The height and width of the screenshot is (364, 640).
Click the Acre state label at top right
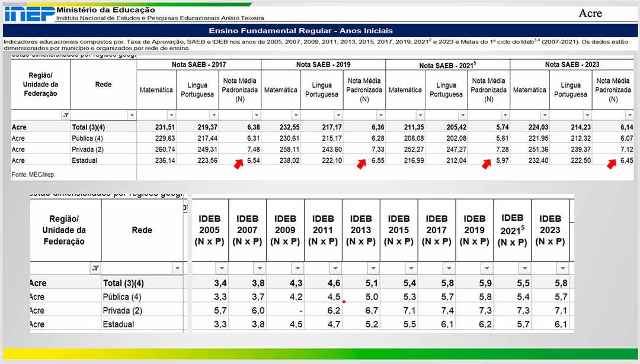(x=590, y=14)
